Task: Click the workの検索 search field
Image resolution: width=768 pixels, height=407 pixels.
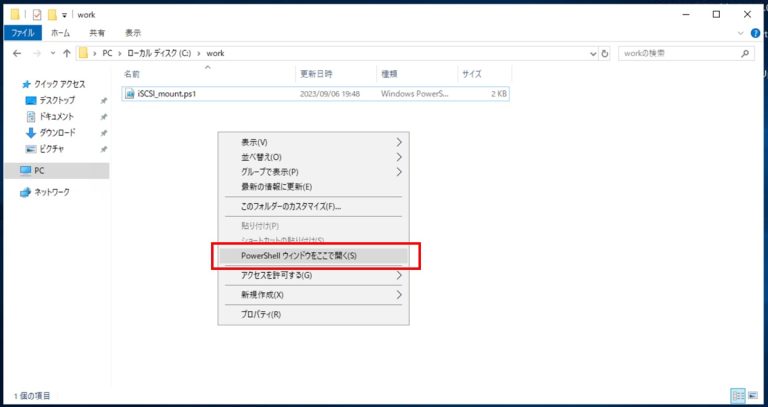Action: (x=680, y=53)
